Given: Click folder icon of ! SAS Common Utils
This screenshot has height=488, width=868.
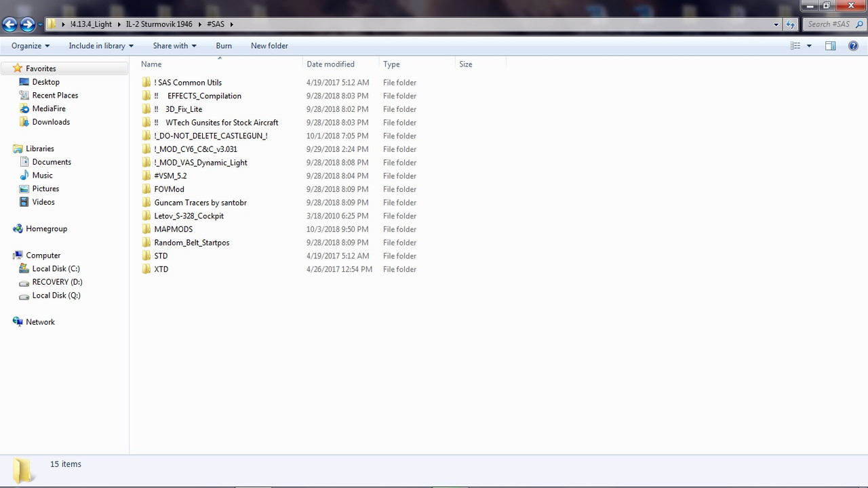Looking at the screenshot, I should [x=146, y=83].
